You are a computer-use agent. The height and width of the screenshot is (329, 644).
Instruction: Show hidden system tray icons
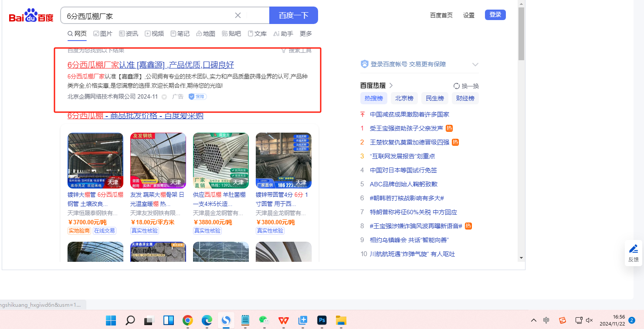(x=533, y=320)
